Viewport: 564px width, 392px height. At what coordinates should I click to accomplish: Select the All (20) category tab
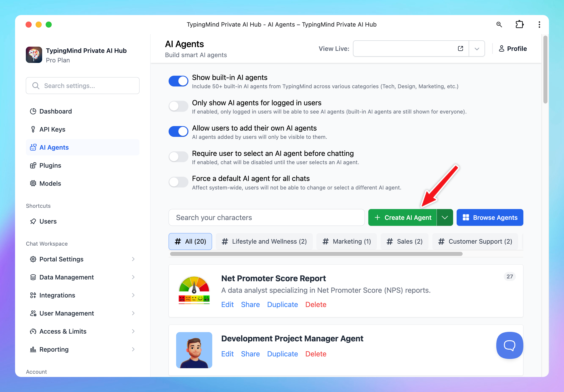point(190,241)
